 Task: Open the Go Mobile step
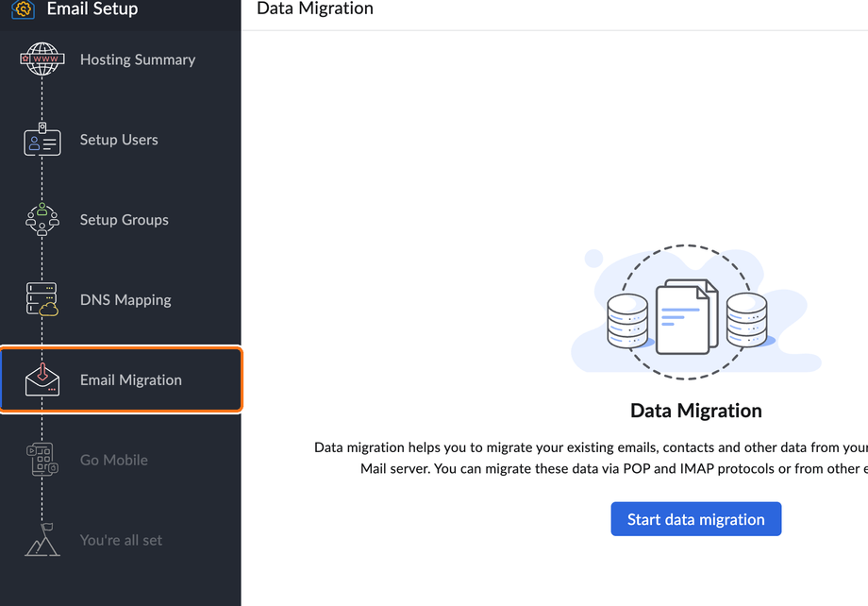coord(113,460)
